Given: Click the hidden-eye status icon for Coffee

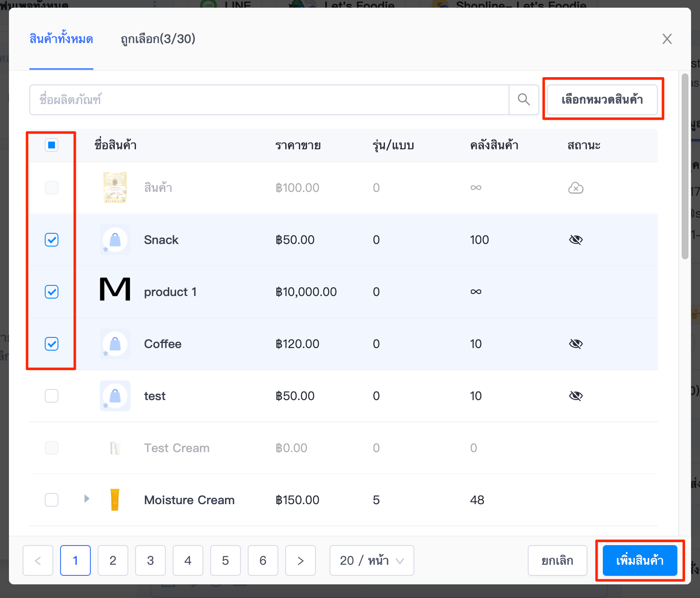Looking at the screenshot, I should click(x=576, y=344).
